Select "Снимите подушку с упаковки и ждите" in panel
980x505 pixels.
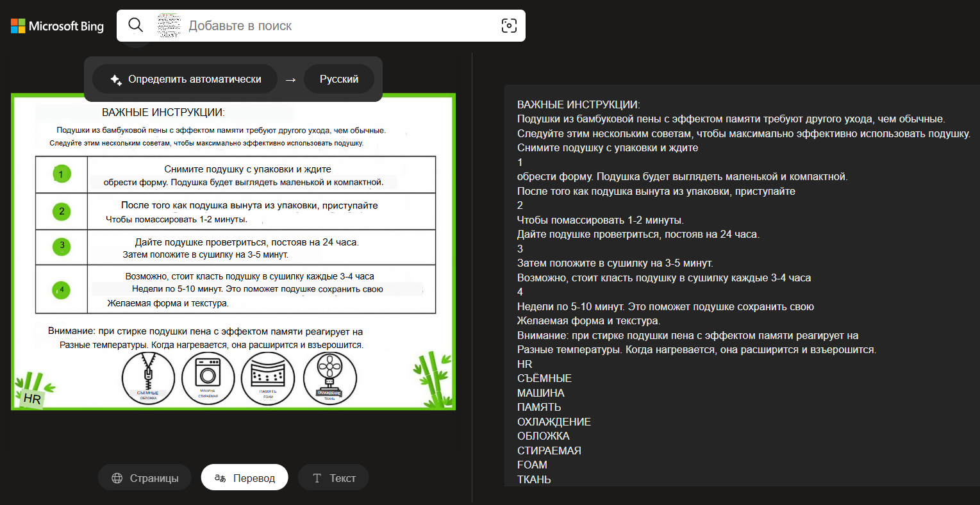tap(608, 148)
